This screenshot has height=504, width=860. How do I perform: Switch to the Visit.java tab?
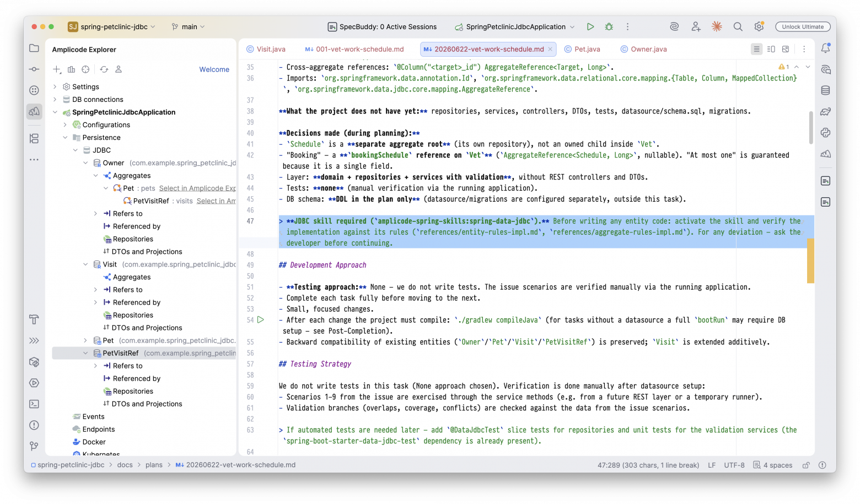click(266, 49)
